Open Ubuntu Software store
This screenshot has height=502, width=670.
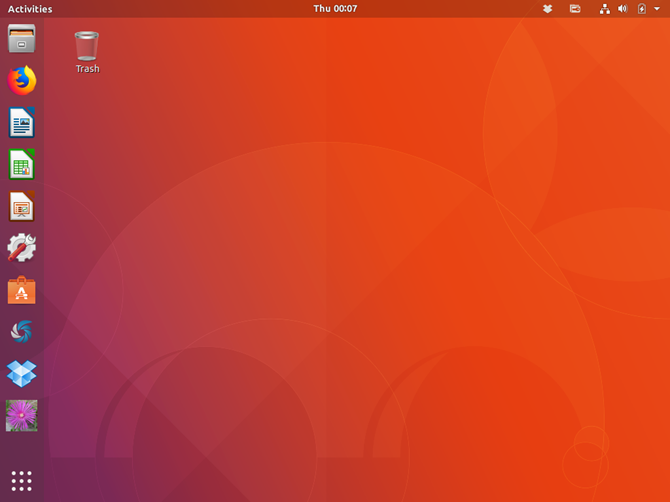point(21,290)
